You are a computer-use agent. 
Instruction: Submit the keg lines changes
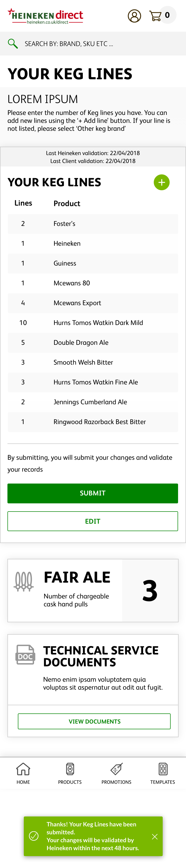(x=93, y=493)
